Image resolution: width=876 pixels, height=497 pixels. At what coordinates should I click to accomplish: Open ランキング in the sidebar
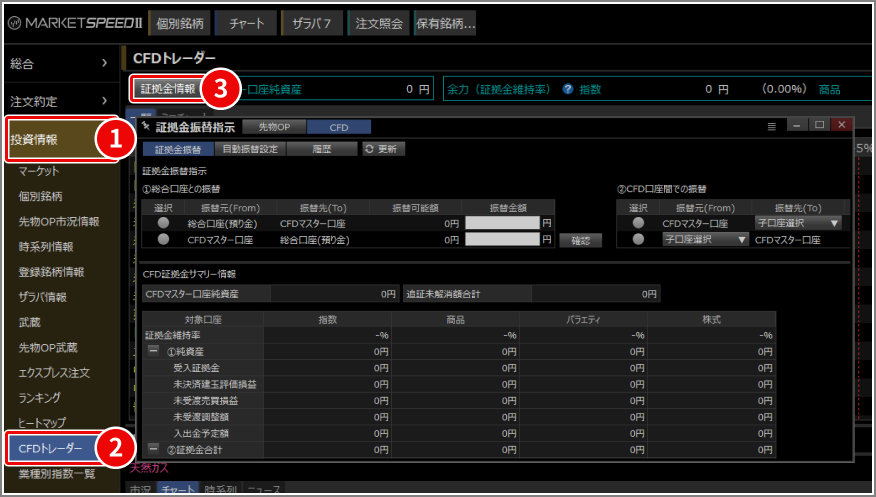point(39,398)
